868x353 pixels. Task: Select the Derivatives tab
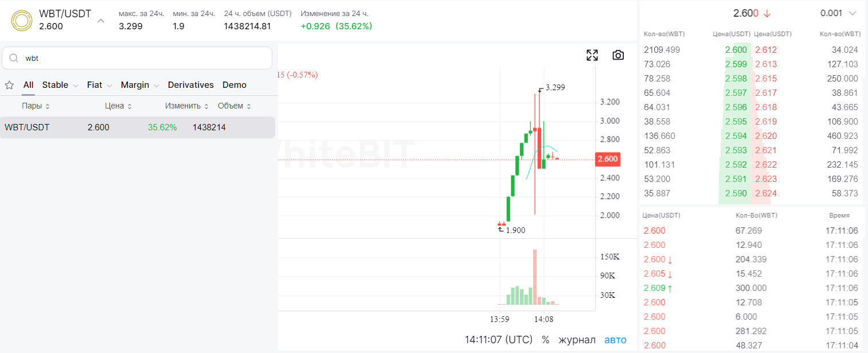[191, 85]
